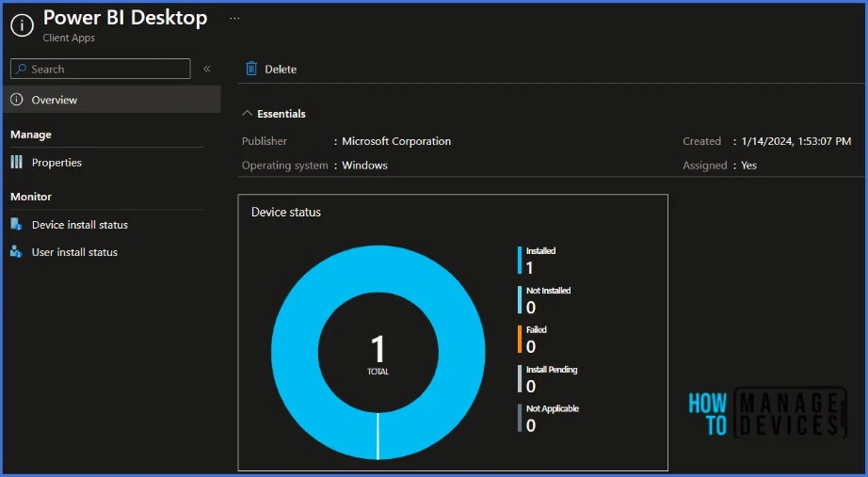This screenshot has width=868, height=477.
Task: Click the Assigned Yes value
Action: pyautogui.click(x=749, y=165)
